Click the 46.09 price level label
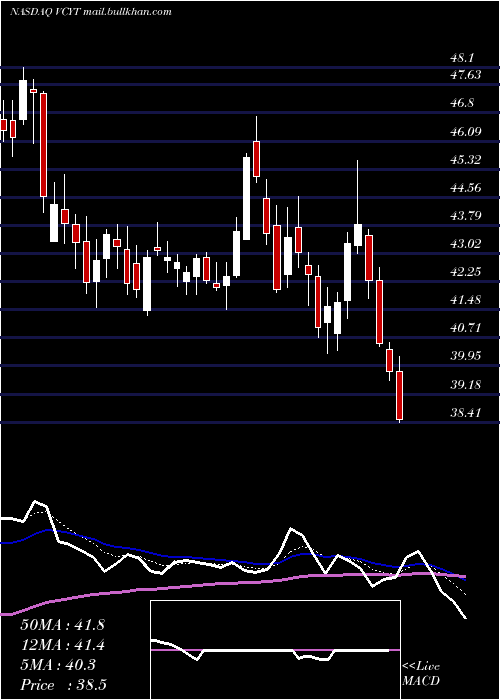500x700 pixels. pos(465,131)
